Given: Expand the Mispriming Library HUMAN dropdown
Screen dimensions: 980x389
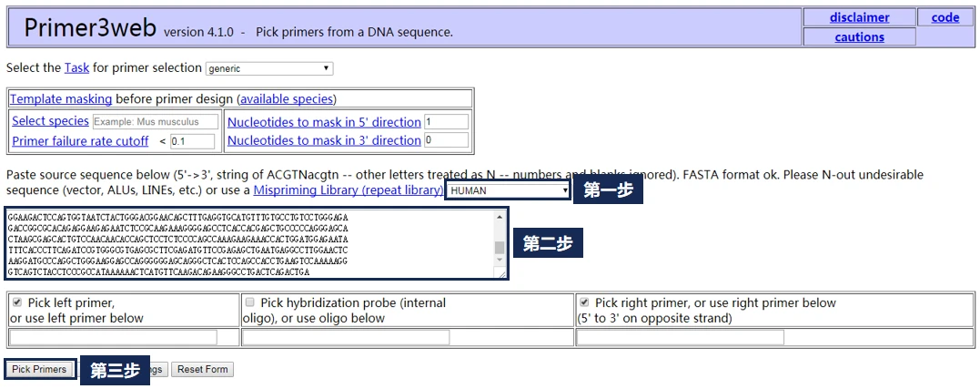Looking at the screenshot, I should [508, 190].
